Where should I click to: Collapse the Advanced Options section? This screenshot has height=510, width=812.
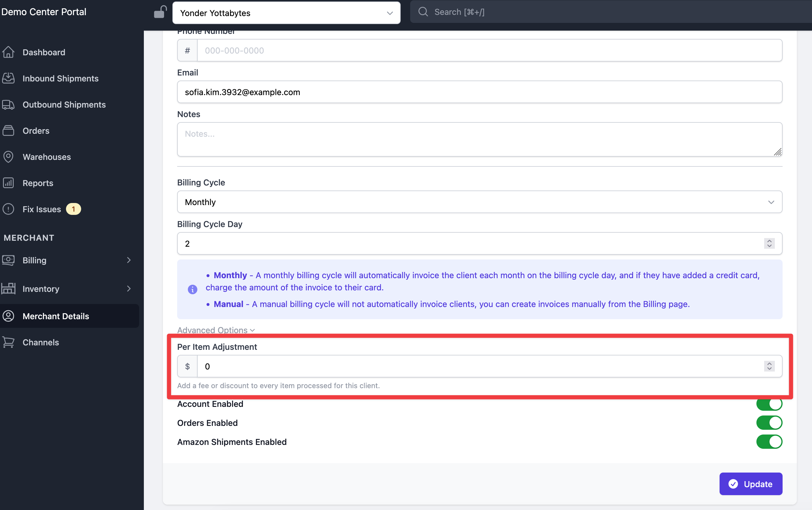coord(216,330)
